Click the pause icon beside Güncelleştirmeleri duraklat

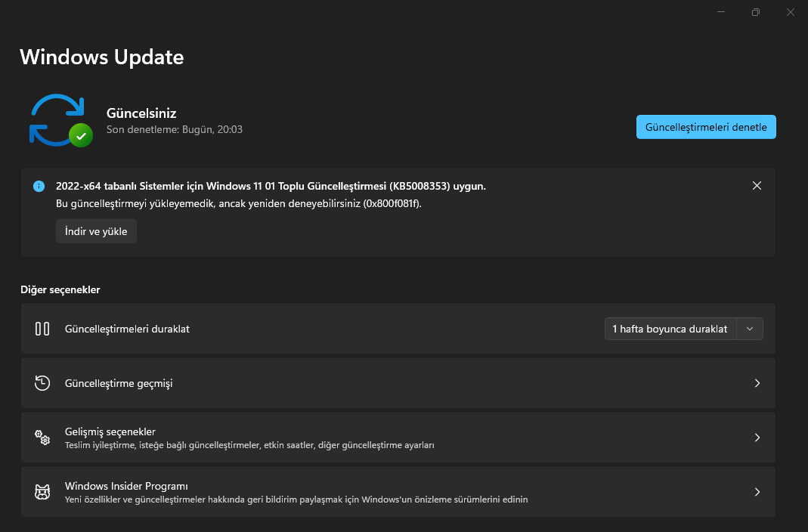(42, 329)
